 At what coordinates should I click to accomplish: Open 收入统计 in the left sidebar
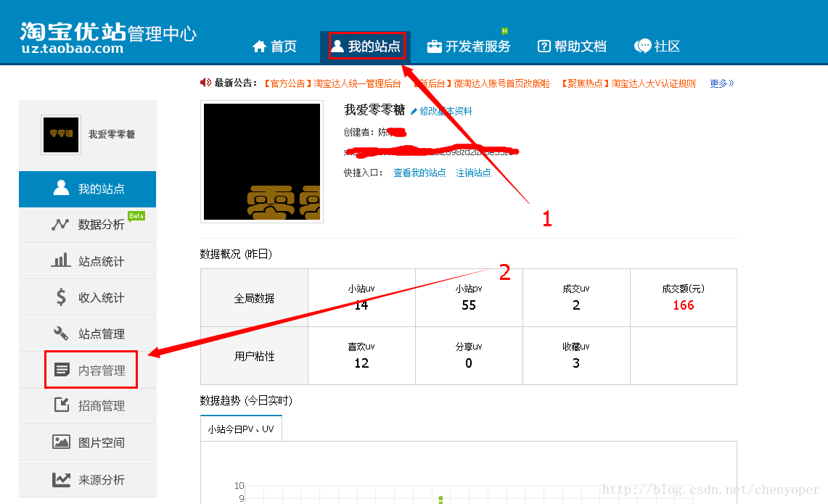point(88,297)
